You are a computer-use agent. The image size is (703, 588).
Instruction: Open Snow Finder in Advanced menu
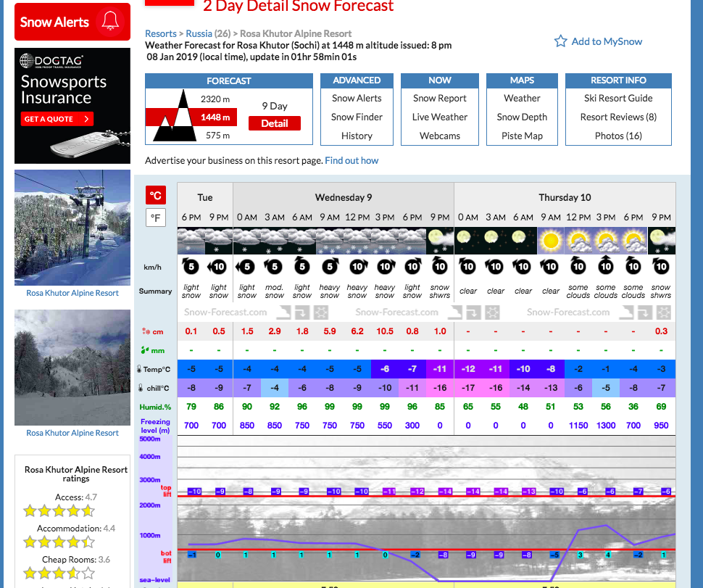(357, 117)
